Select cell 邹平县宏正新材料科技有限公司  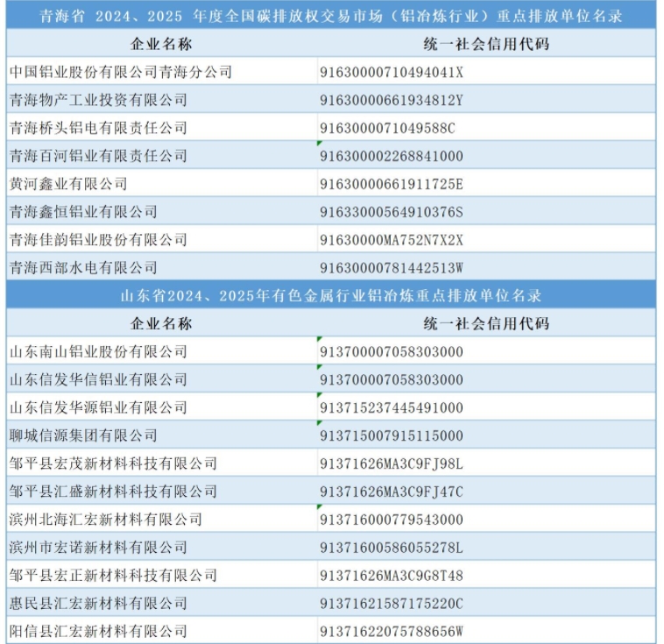pos(162,575)
